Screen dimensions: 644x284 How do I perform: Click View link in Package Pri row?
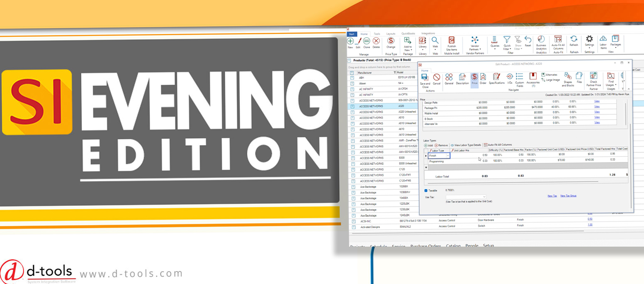[597, 106]
